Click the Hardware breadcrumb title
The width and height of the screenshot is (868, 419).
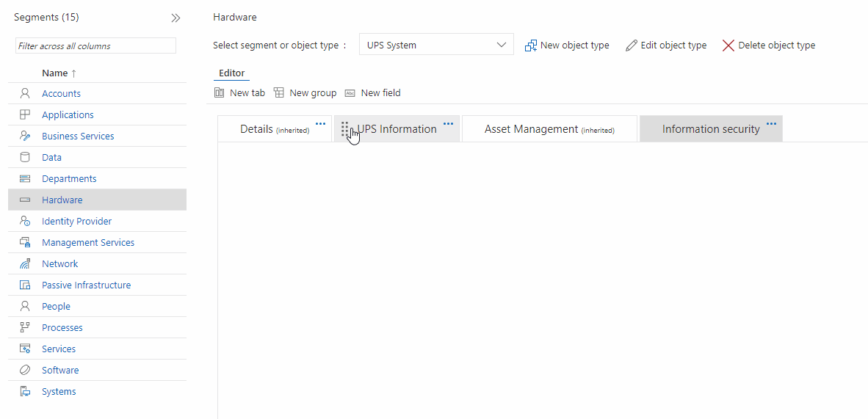[235, 17]
